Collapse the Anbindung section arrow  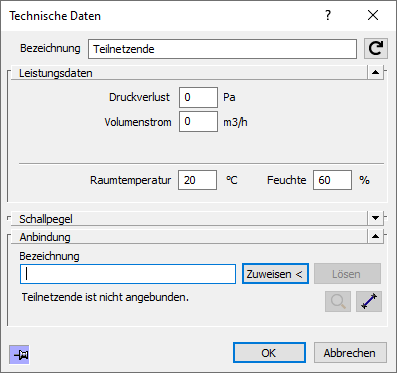(375, 236)
